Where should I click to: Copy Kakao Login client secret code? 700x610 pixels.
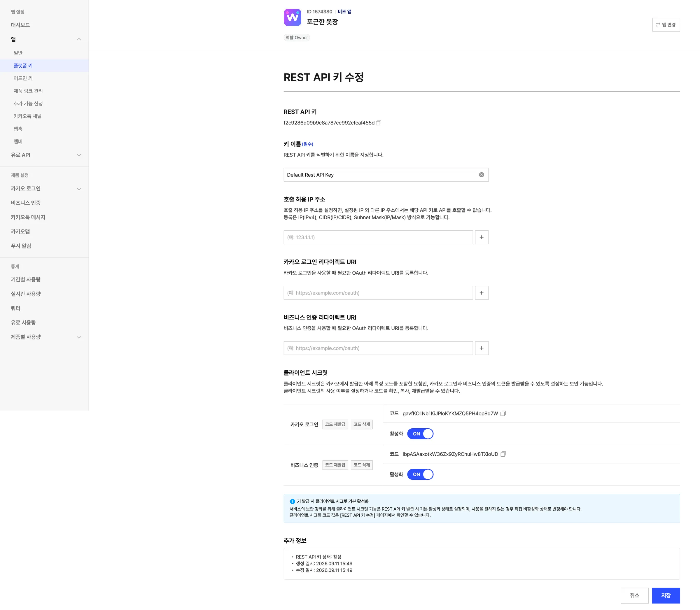pos(503,413)
